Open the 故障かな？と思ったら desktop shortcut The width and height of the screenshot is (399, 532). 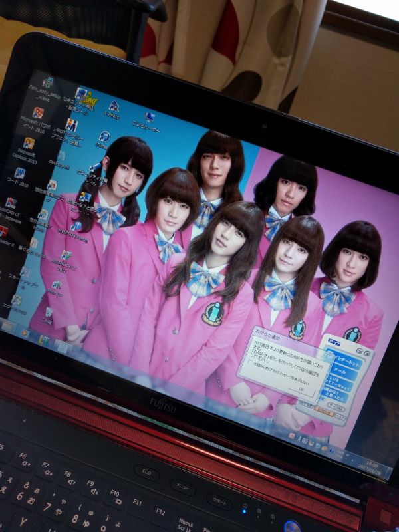(82, 202)
